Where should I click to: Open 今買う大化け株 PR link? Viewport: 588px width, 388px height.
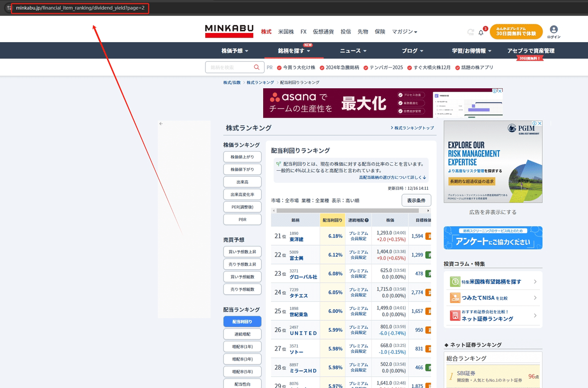click(x=296, y=68)
